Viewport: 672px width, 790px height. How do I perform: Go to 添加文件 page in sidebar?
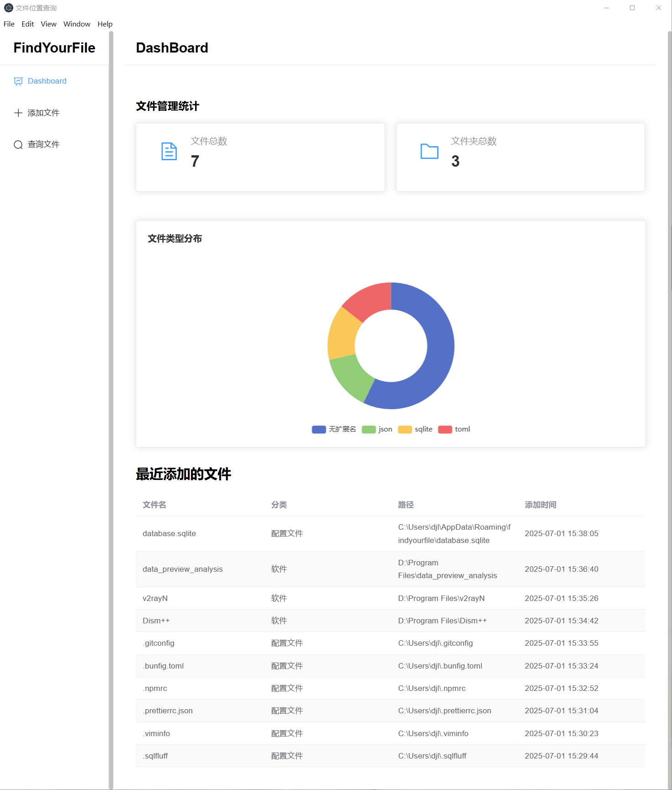(43, 113)
